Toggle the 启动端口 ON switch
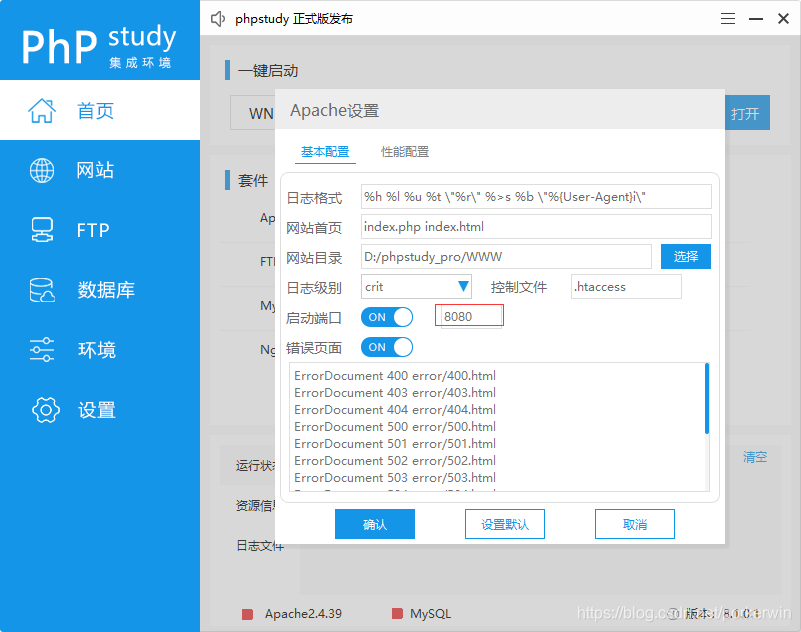 tap(387, 317)
